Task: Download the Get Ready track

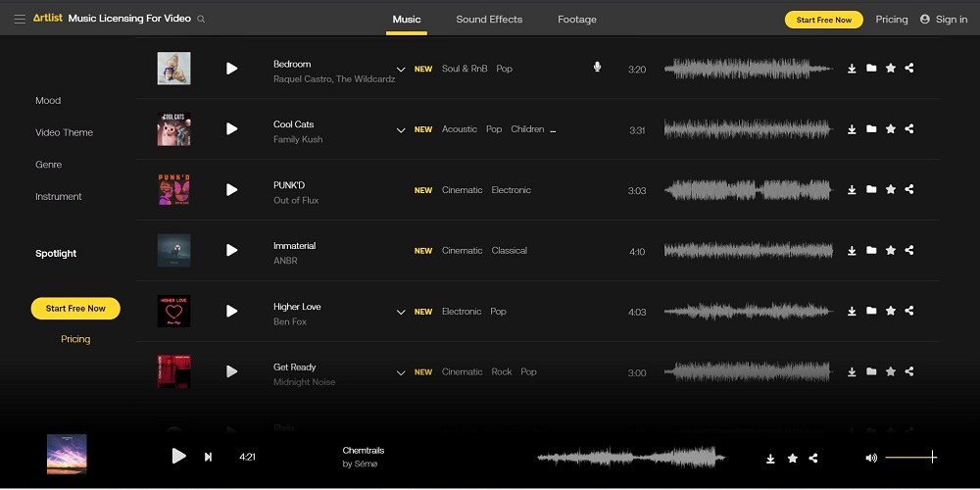Action: (852, 371)
